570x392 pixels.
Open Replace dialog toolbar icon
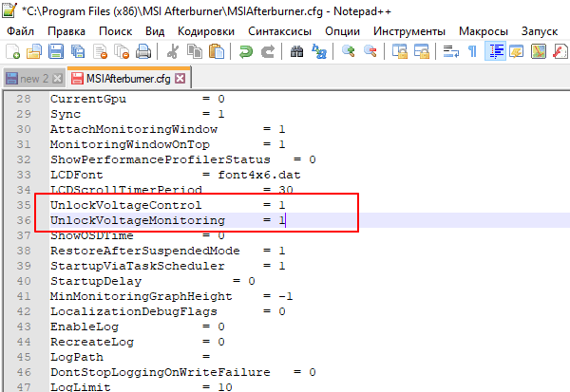[319, 51]
